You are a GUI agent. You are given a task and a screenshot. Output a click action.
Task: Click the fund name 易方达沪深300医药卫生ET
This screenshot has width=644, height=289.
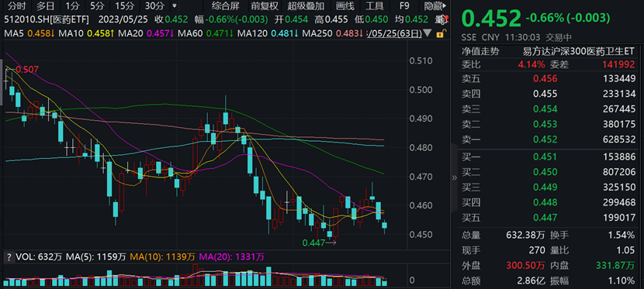click(578, 52)
